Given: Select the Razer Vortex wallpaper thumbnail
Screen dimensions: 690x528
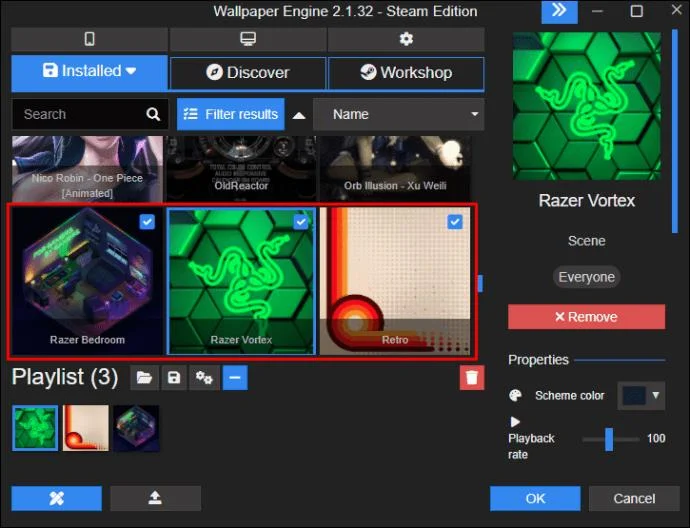Looking at the screenshot, I should (241, 281).
